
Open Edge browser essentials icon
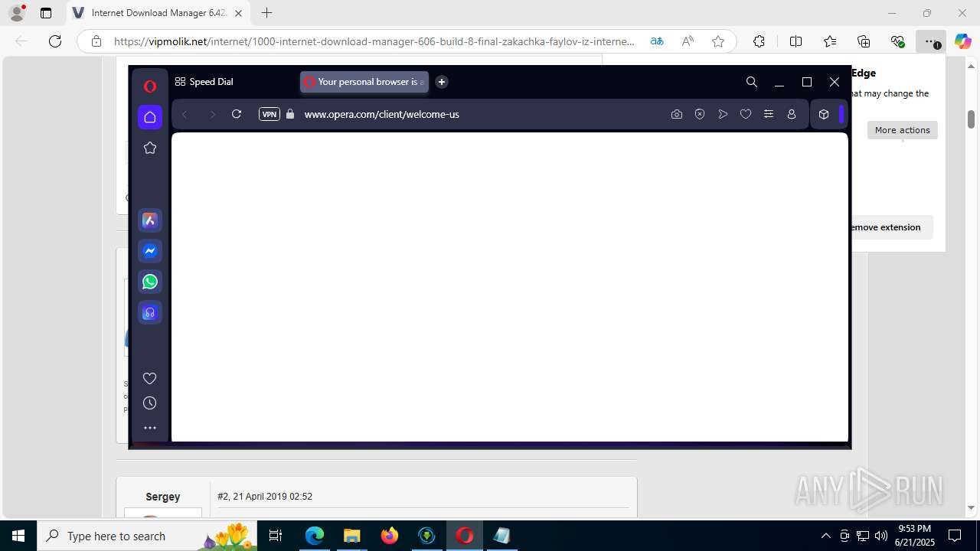[x=897, y=41]
